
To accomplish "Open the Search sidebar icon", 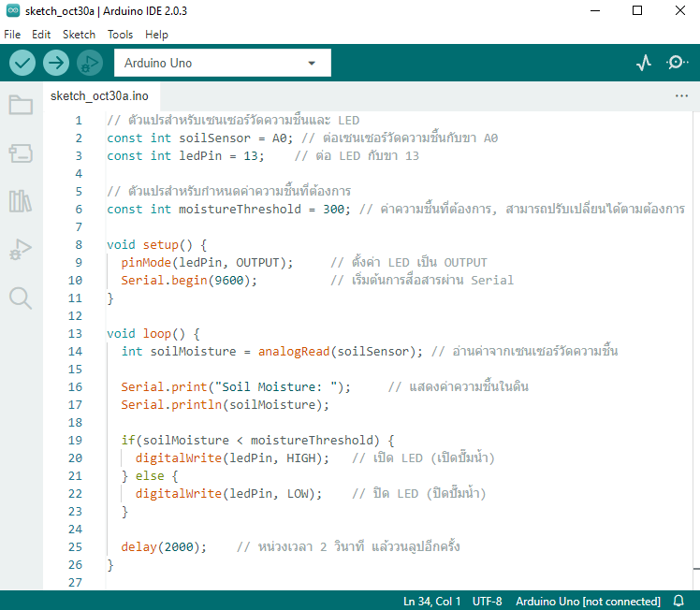I will [21, 298].
